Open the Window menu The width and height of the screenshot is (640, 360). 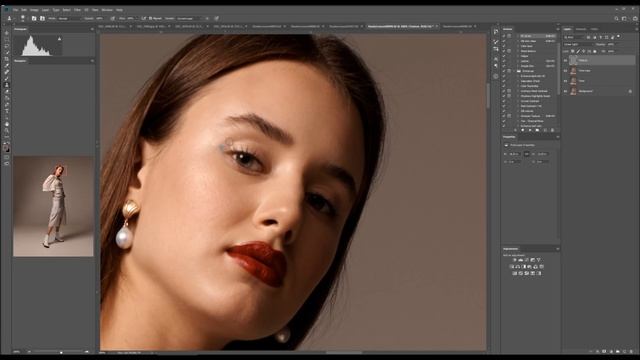coord(107,10)
